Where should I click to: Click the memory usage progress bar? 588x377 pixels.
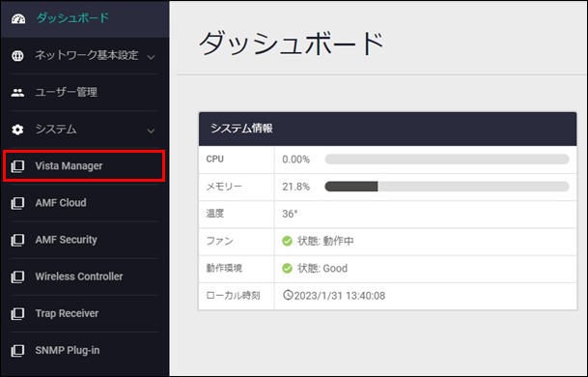click(x=447, y=187)
